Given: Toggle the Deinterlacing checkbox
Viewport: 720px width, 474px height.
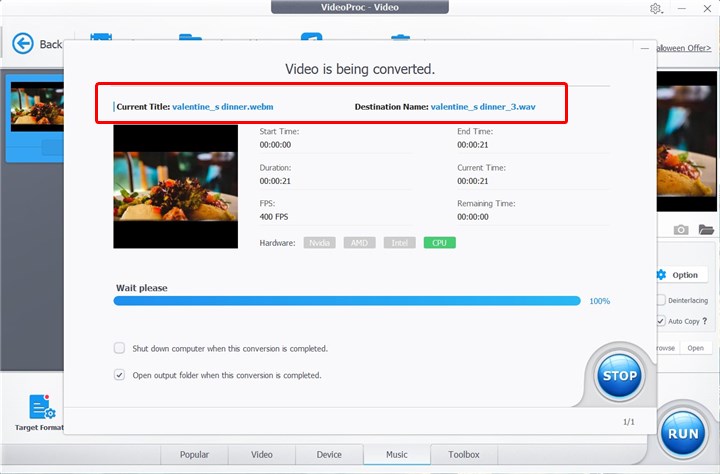Looking at the screenshot, I should [661, 300].
